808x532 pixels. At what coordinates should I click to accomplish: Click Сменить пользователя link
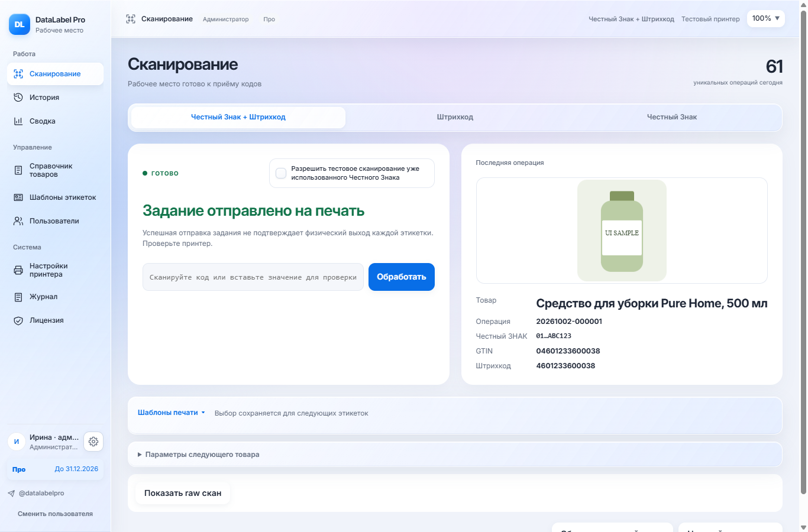(x=55, y=514)
